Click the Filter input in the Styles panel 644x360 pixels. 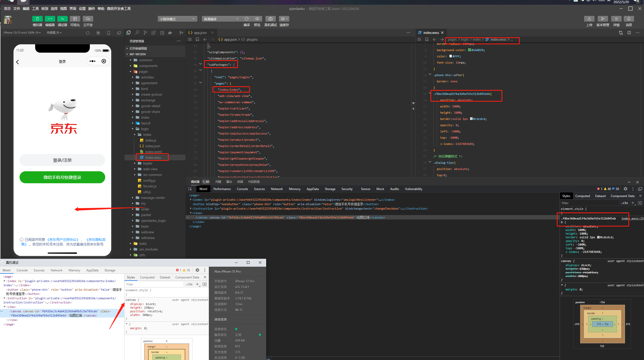(589, 203)
